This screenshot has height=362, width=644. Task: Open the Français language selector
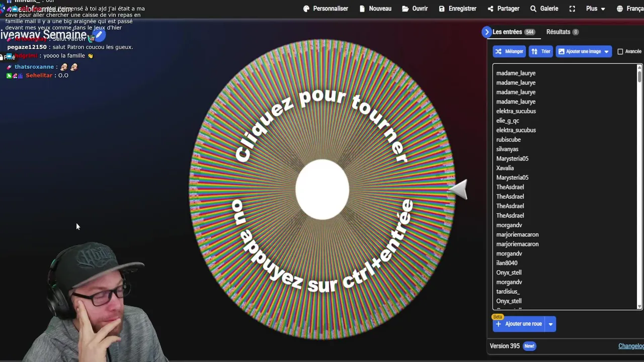(x=630, y=9)
